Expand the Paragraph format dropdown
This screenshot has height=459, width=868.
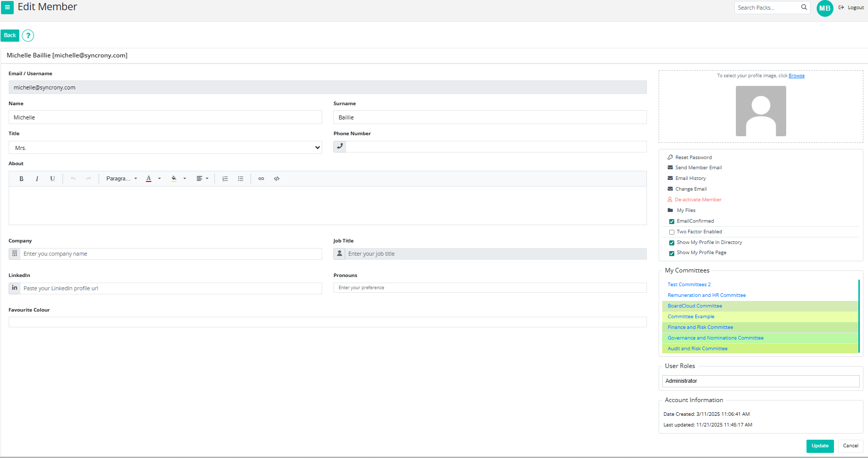point(121,179)
